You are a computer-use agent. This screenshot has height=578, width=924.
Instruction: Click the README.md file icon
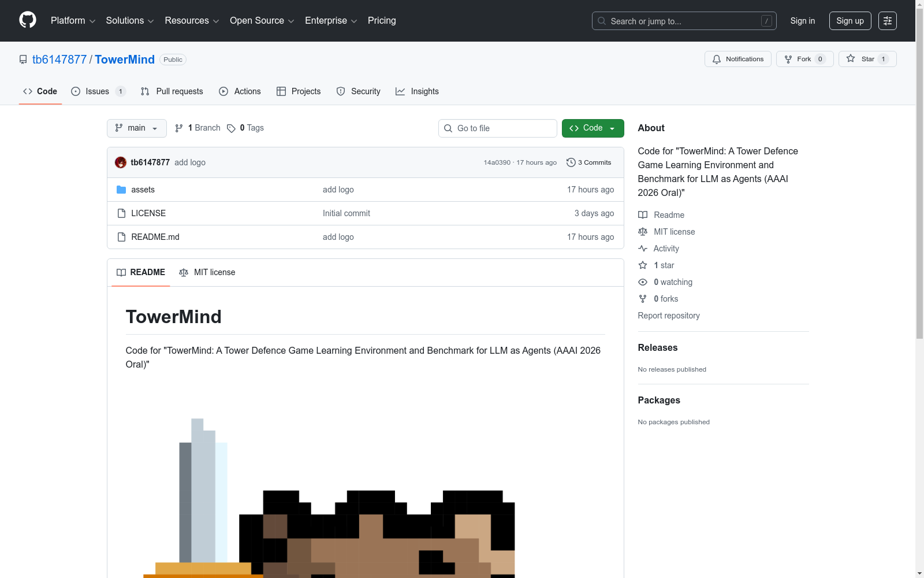pyautogui.click(x=121, y=237)
